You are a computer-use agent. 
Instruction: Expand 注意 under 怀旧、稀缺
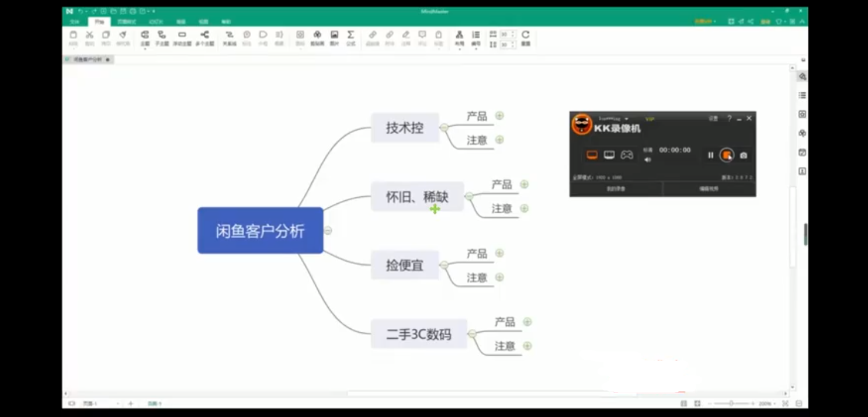524,208
